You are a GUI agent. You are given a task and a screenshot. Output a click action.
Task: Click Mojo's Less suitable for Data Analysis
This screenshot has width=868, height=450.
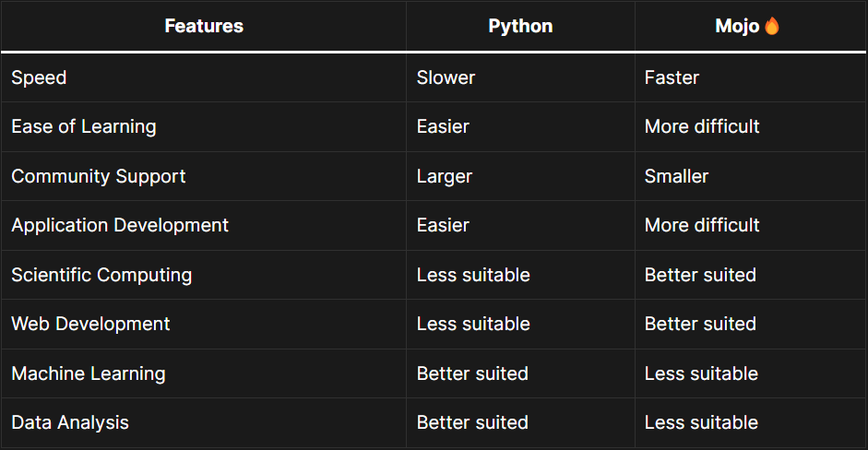point(701,423)
